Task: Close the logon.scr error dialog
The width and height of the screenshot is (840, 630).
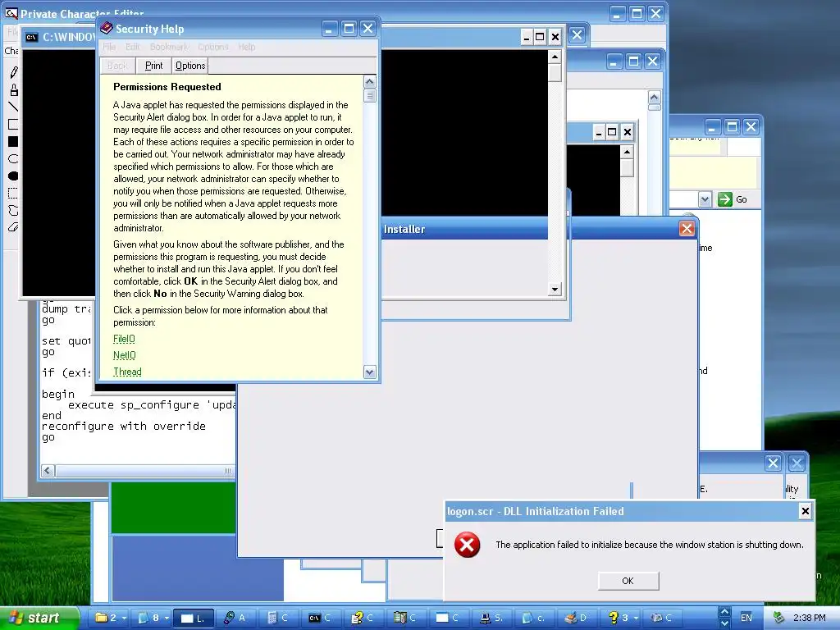Action: pos(806,511)
